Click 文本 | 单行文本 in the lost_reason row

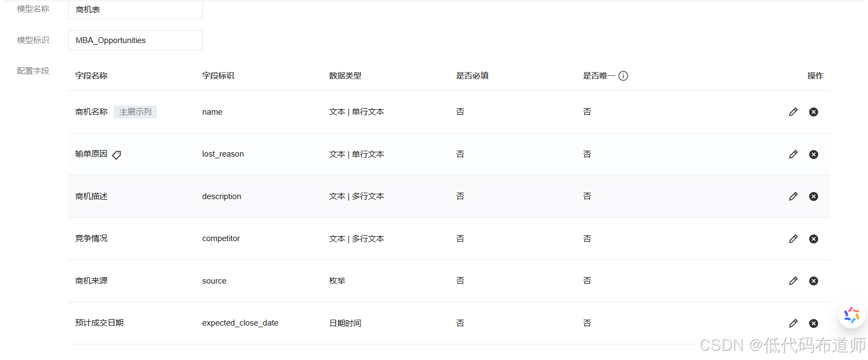click(x=357, y=154)
